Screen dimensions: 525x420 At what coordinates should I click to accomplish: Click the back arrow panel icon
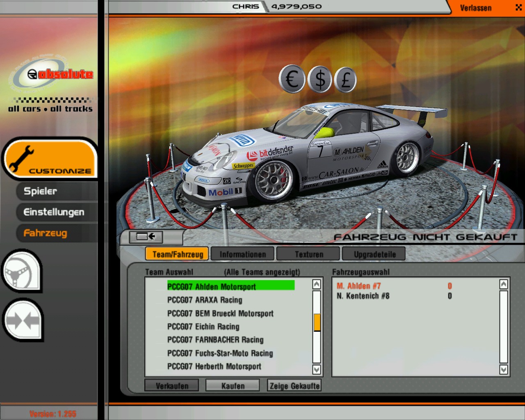[146, 237]
